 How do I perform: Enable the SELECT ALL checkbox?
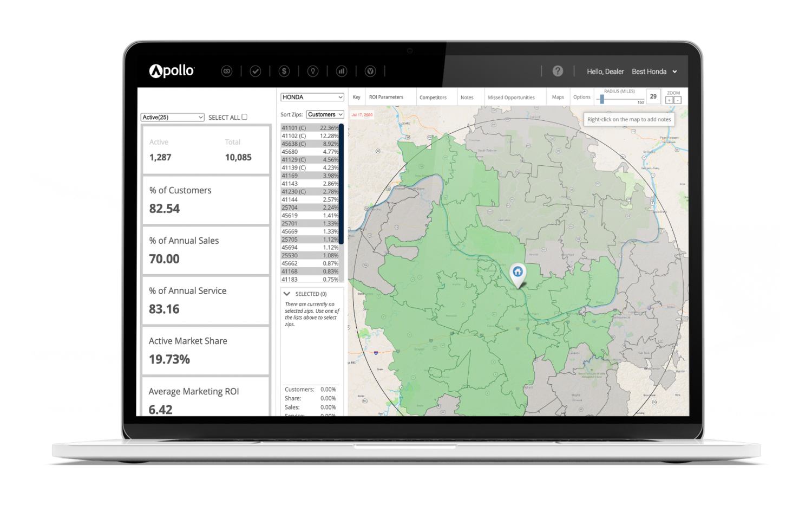pyautogui.click(x=244, y=116)
